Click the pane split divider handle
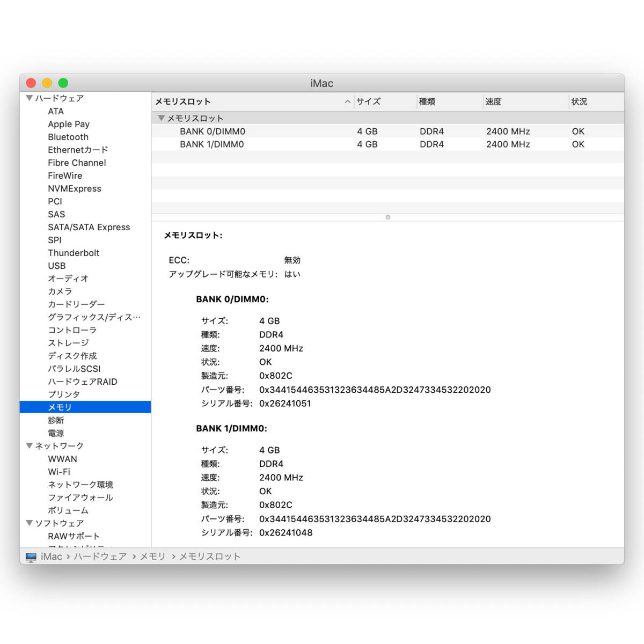This screenshot has height=644, width=644. coord(388,217)
